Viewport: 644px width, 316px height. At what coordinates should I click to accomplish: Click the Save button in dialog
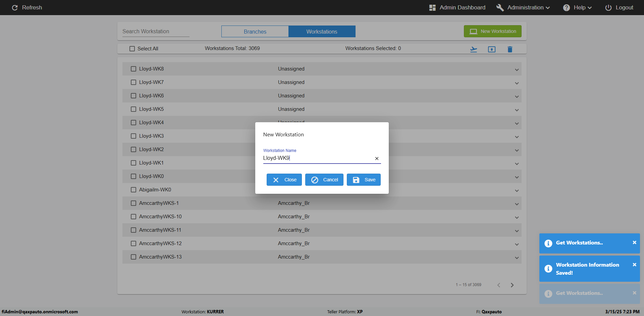(364, 180)
